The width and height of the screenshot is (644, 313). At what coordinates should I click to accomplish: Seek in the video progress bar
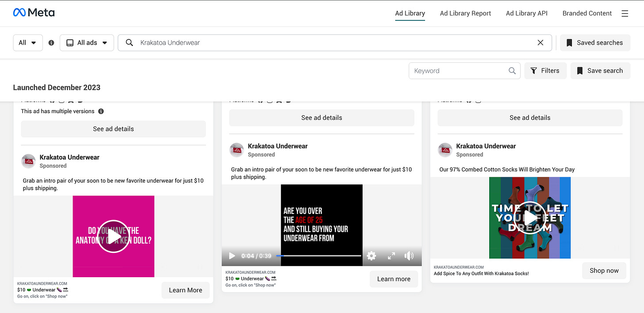tap(318, 256)
